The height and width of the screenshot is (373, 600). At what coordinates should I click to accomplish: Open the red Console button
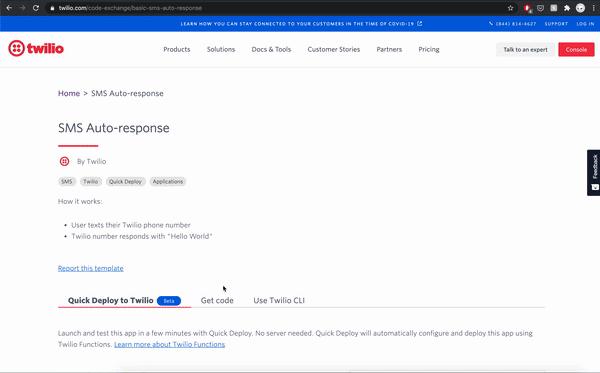coord(576,50)
